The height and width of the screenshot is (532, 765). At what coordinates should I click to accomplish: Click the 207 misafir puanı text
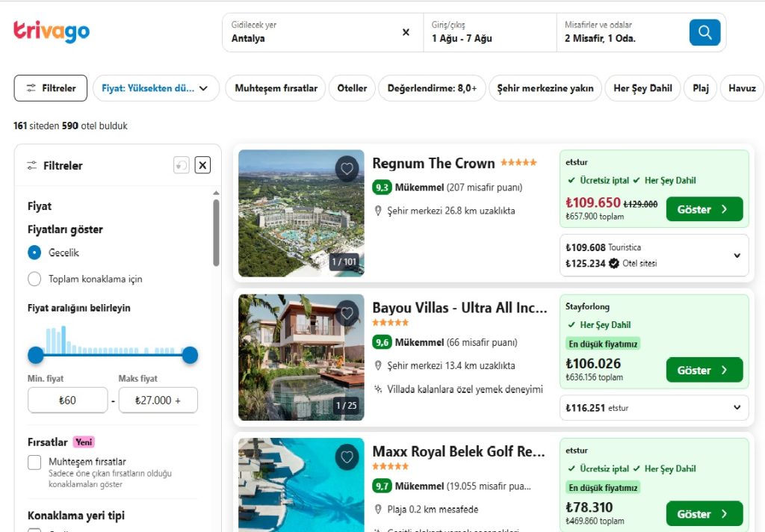coord(485,188)
